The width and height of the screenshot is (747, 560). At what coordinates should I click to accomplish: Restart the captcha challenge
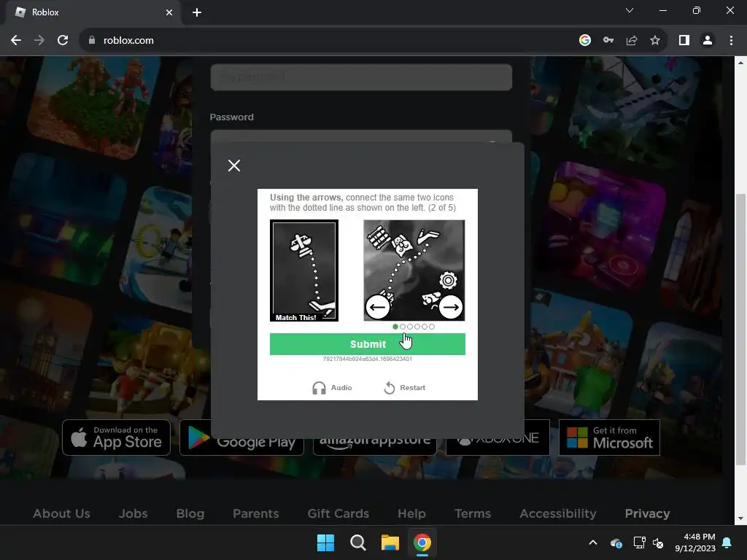pyautogui.click(x=404, y=388)
